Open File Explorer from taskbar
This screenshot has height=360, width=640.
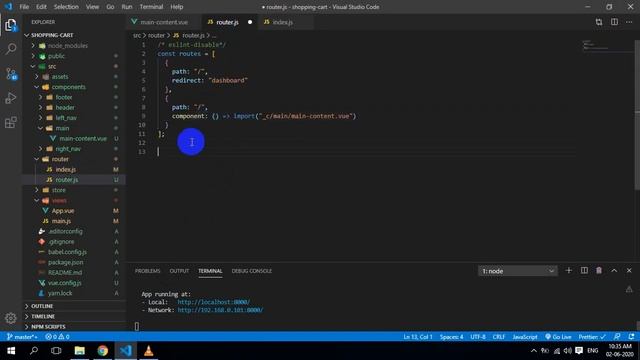tap(80, 351)
